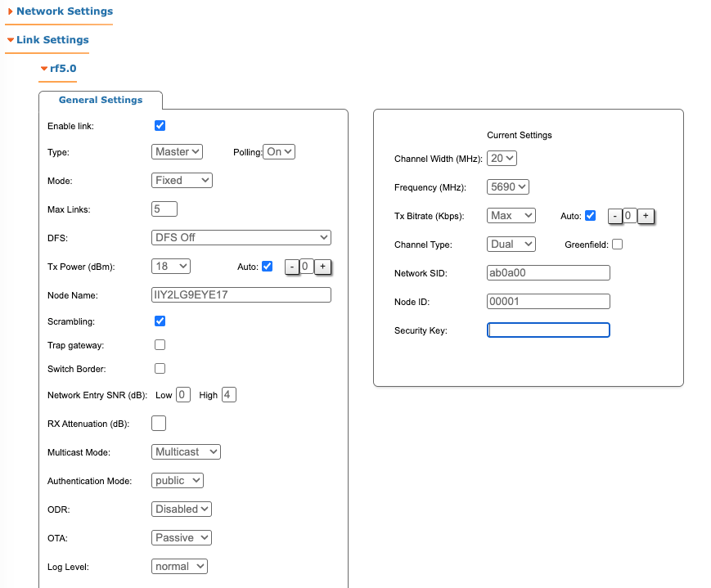
Task: Open the Polling dropdown
Action: click(279, 152)
